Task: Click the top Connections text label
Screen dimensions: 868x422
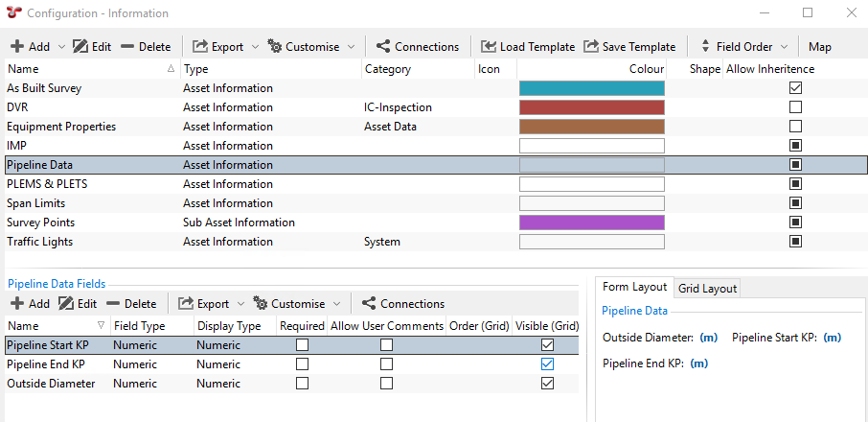Action: [426, 47]
